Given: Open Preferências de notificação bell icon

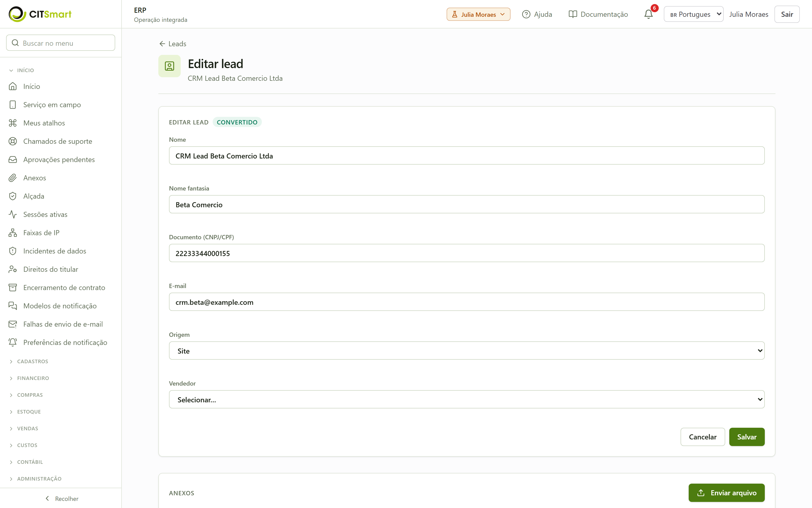Looking at the screenshot, I should [13, 342].
